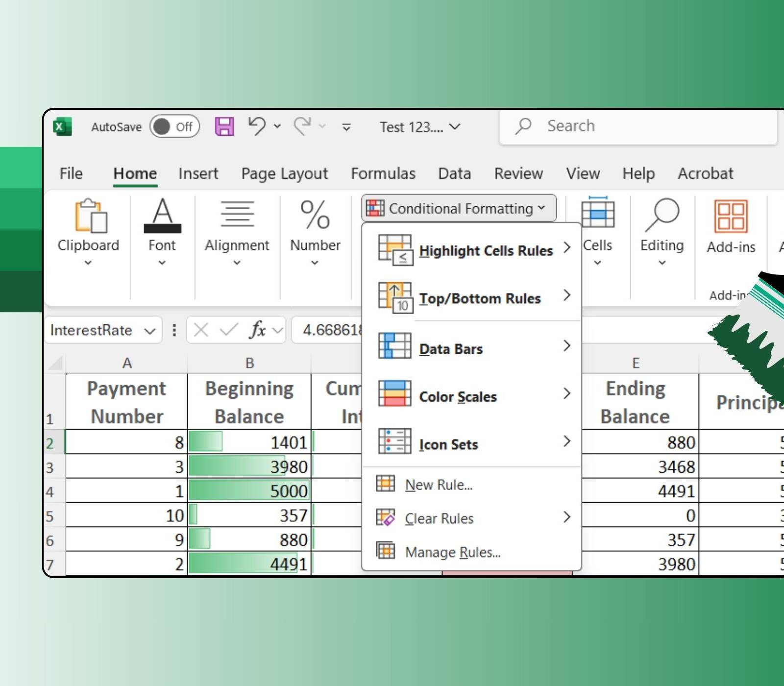Expand the Name Box dropdown arrow
The width and height of the screenshot is (784, 686).
pyautogui.click(x=150, y=331)
